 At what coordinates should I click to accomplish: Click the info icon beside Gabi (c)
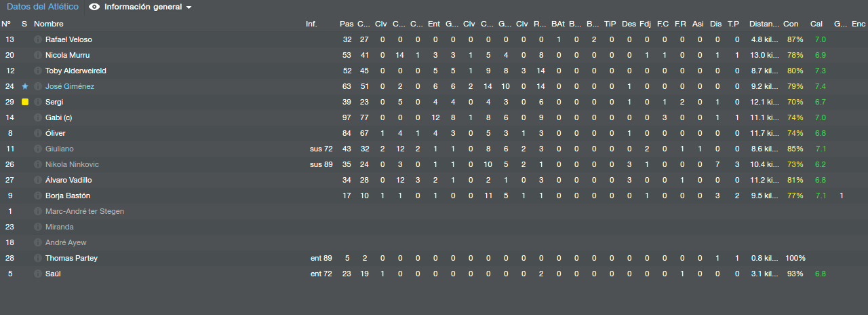pos(38,118)
